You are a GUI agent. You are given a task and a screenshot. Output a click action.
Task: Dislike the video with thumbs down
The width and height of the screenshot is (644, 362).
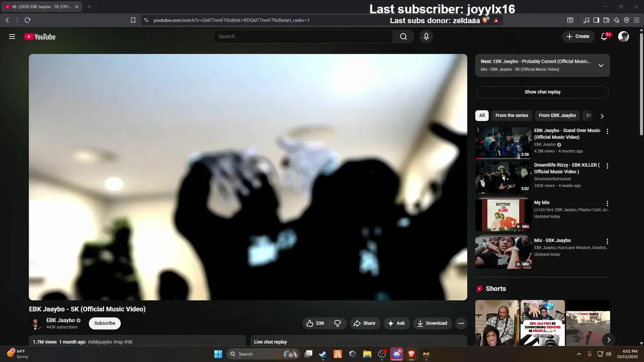coord(338,323)
